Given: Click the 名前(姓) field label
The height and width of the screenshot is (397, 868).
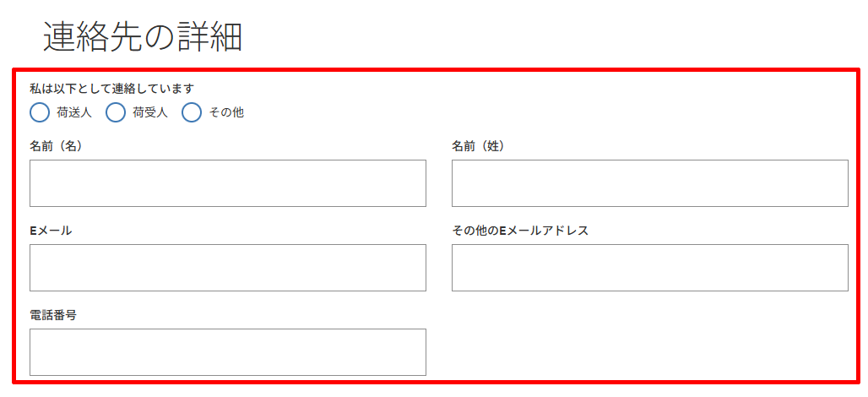Looking at the screenshot, I should [478, 146].
